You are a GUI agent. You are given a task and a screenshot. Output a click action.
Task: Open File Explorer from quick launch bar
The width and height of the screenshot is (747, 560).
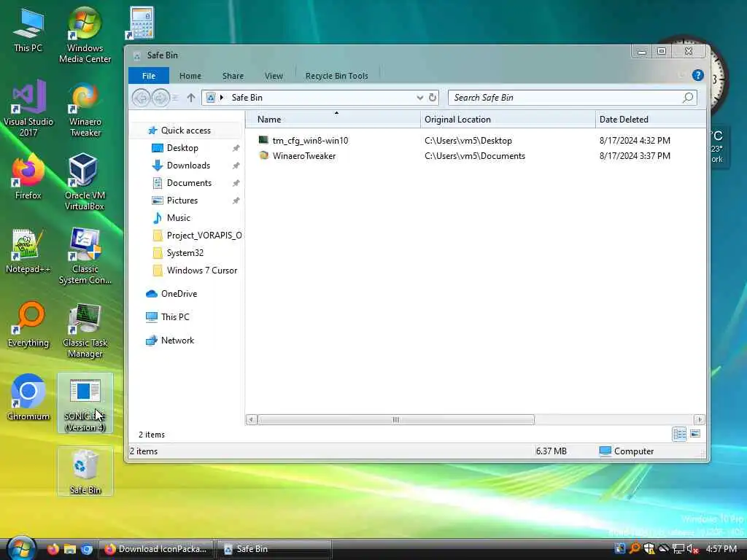pyautogui.click(x=69, y=549)
